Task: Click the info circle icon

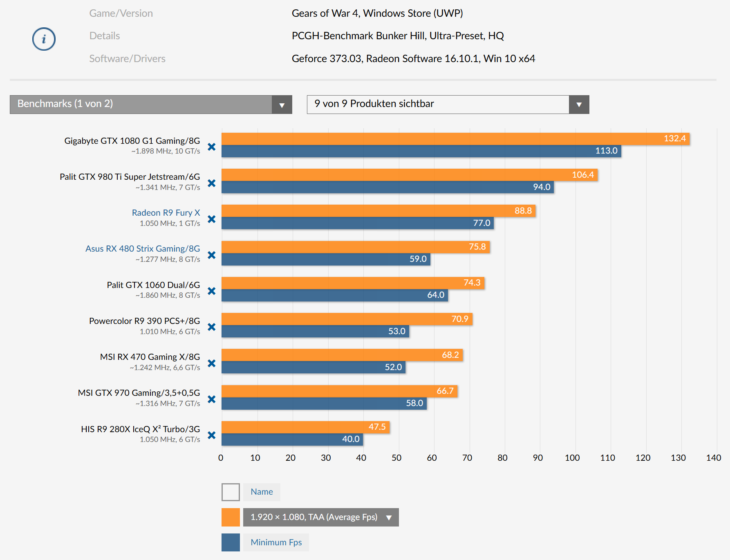Action: coord(44,39)
